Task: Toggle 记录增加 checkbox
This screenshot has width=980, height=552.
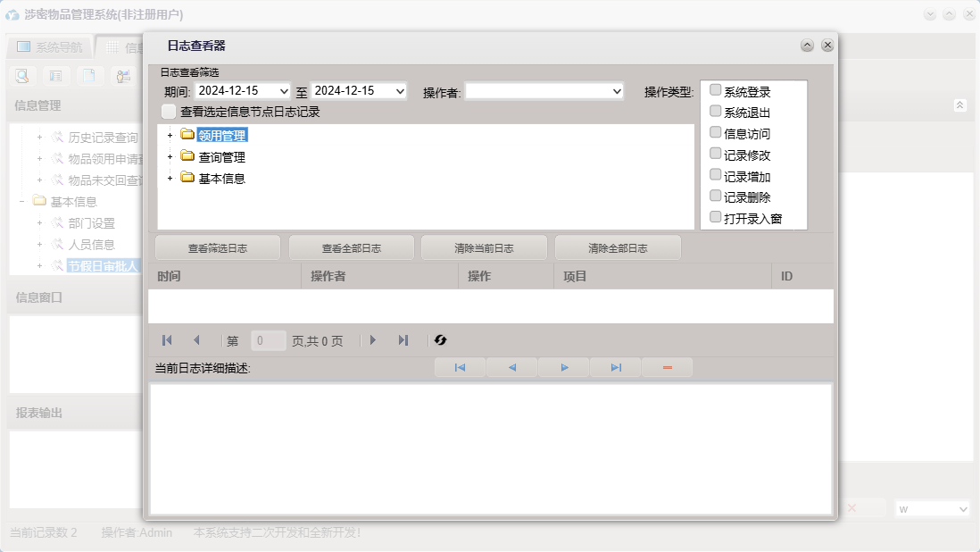Action: [716, 175]
